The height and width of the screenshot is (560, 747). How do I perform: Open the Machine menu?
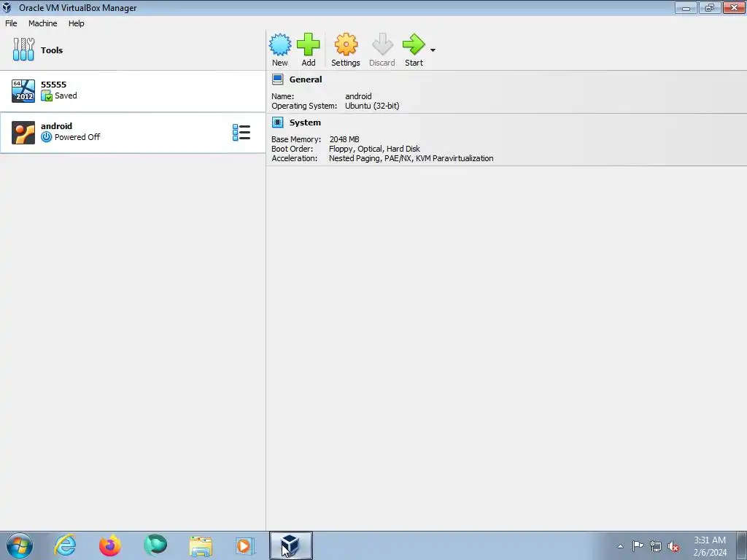pos(43,23)
